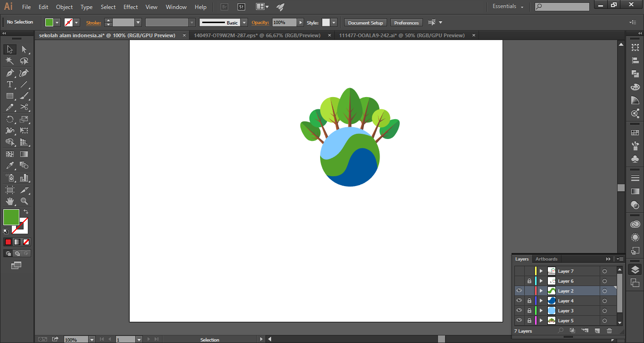Choose the Zoom tool

point(25,201)
